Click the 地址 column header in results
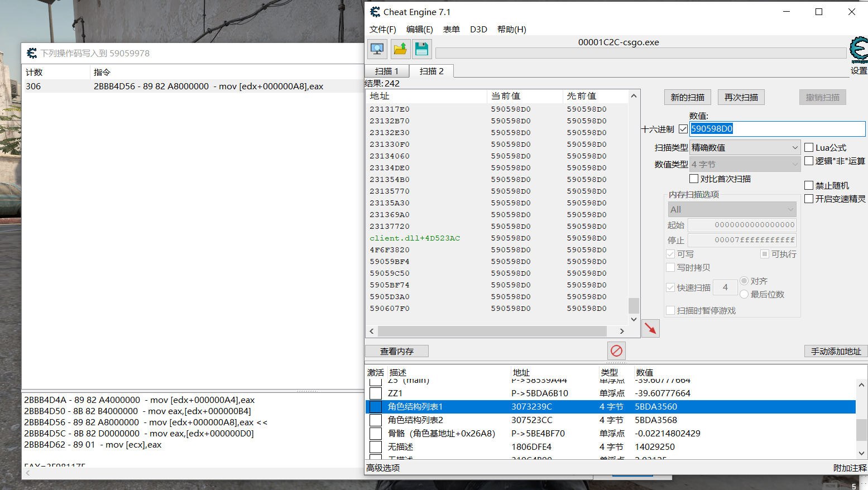 [x=426, y=96]
